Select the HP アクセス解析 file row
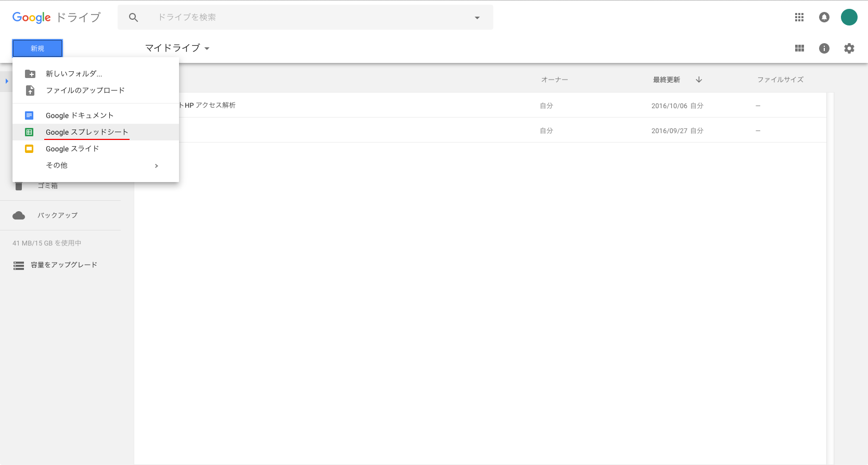The image size is (868, 465). click(480, 106)
